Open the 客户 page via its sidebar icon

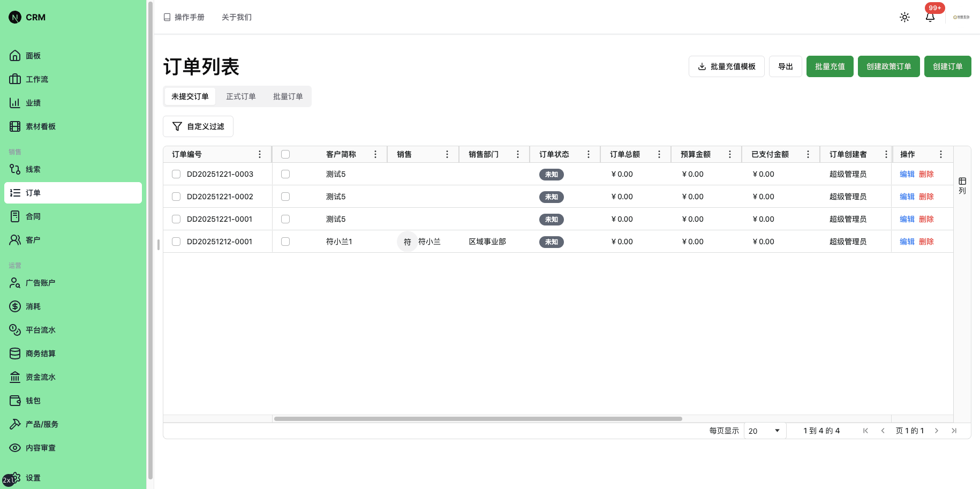click(x=15, y=240)
